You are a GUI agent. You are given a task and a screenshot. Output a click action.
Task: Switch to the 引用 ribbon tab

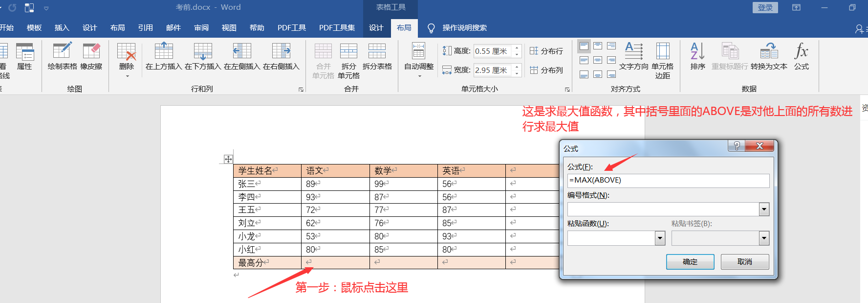(x=146, y=28)
